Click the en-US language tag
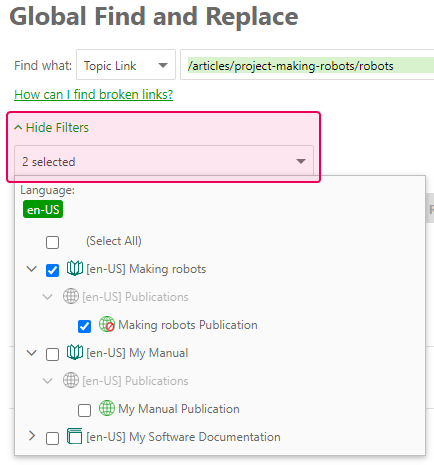This screenshot has height=465, width=434. click(x=43, y=209)
